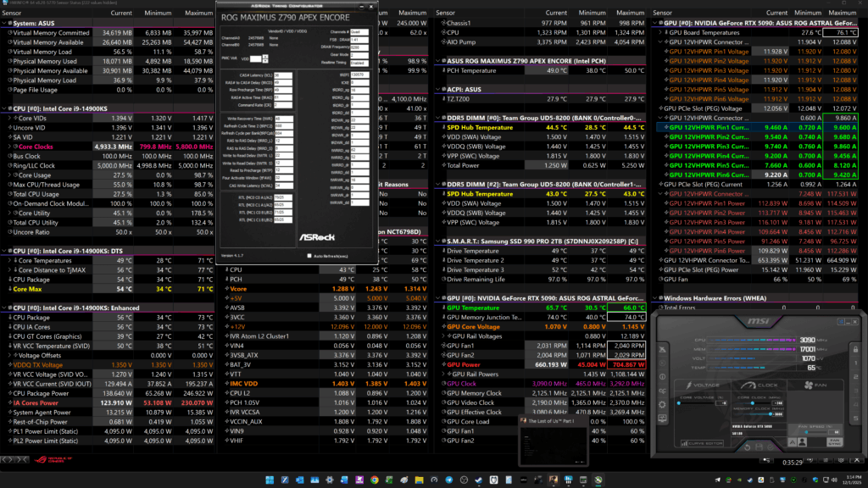Collapse the Windows Hardware Errors (WHEA) group
The width and height of the screenshot is (868, 488).
click(x=655, y=298)
